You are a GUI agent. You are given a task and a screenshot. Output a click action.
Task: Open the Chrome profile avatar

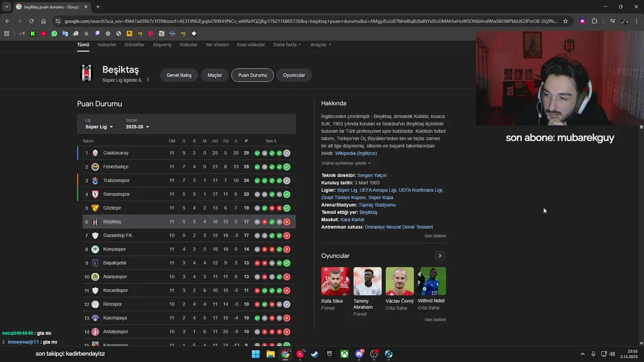point(624,21)
